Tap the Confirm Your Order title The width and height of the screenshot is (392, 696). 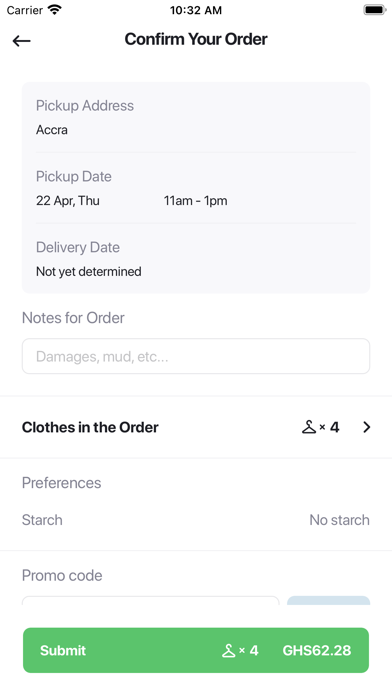tap(196, 39)
